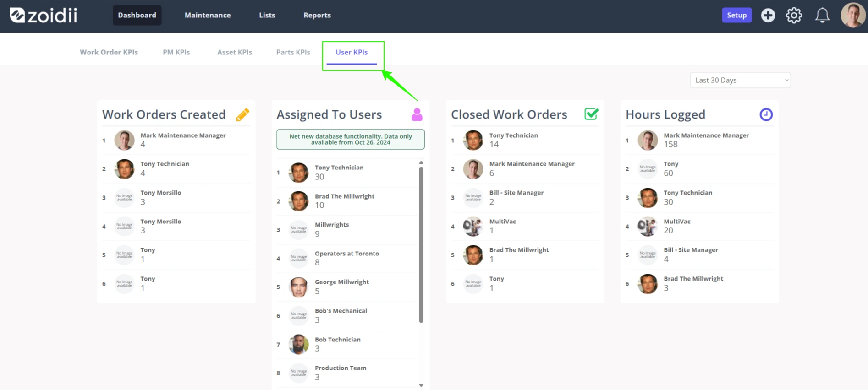
Task: Expand the Last 30 Days dropdown
Action: 740,80
